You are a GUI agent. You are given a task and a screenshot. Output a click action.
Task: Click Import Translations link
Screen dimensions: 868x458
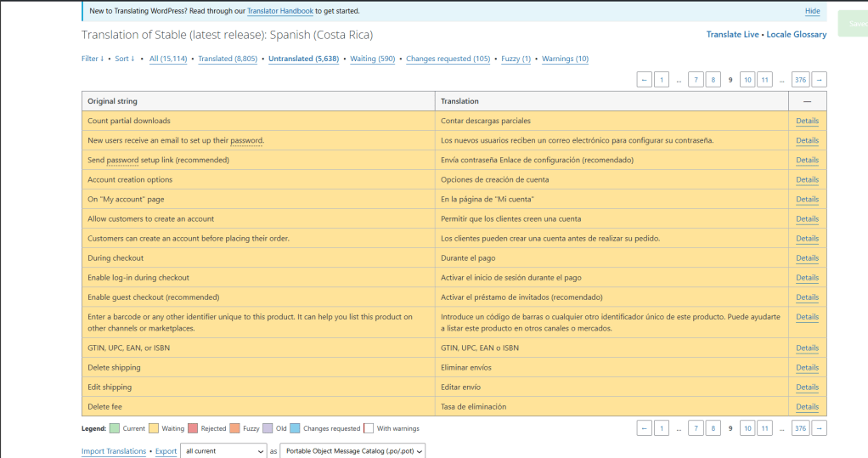pos(114,451)
